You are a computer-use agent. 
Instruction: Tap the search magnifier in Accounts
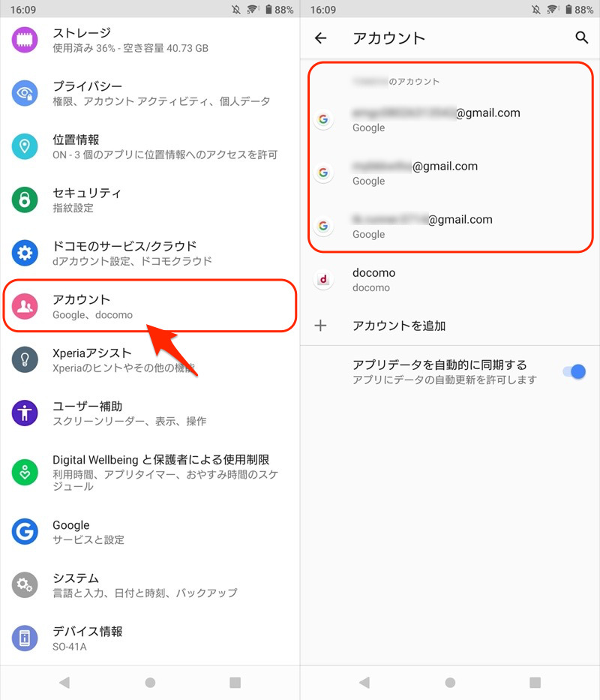click(x=581, y=38)
